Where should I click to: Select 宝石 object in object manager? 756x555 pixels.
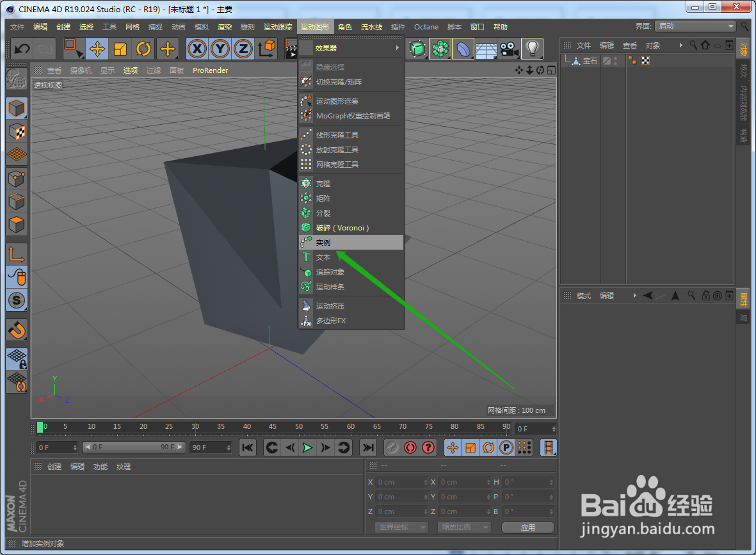point(590,61)
